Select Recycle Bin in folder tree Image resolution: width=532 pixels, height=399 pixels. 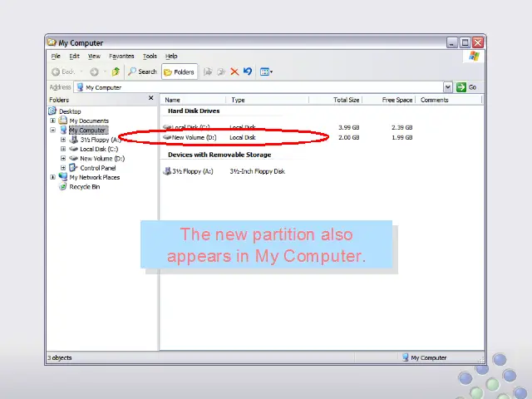click(85, 187)
